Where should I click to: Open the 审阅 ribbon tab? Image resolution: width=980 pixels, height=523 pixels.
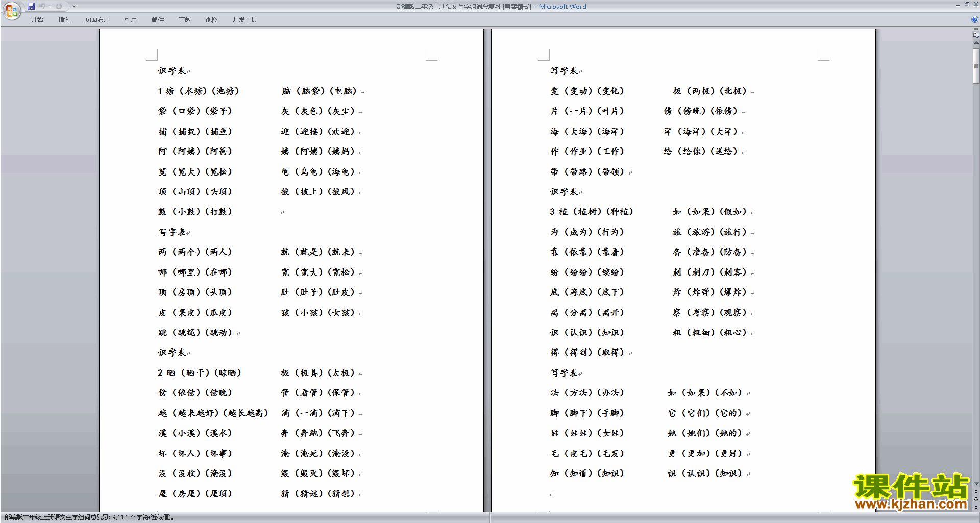[x=185, y=19]
